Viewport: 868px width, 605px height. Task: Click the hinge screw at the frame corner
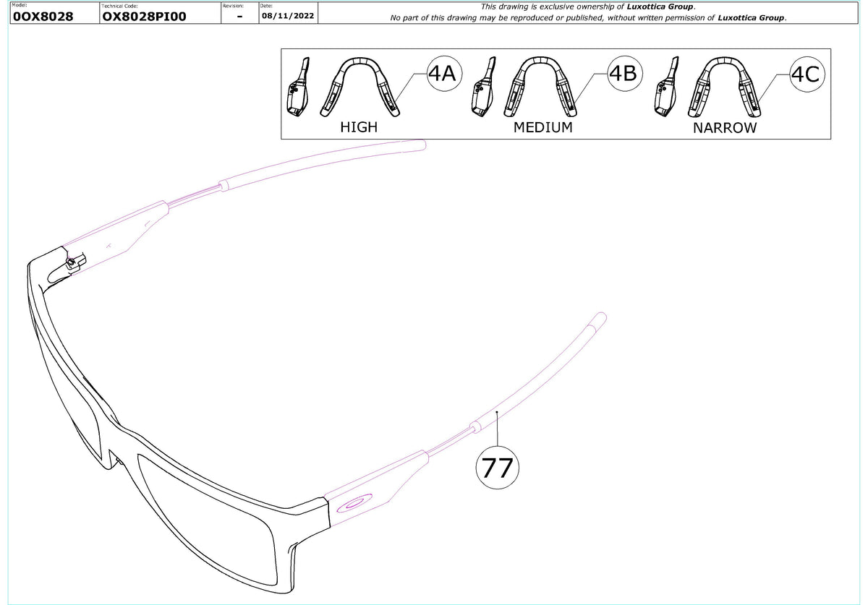72,262
